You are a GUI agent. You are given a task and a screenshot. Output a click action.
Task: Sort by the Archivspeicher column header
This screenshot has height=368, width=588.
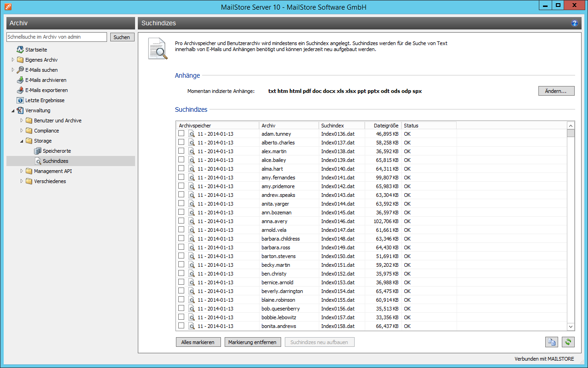tap(217, 125)
